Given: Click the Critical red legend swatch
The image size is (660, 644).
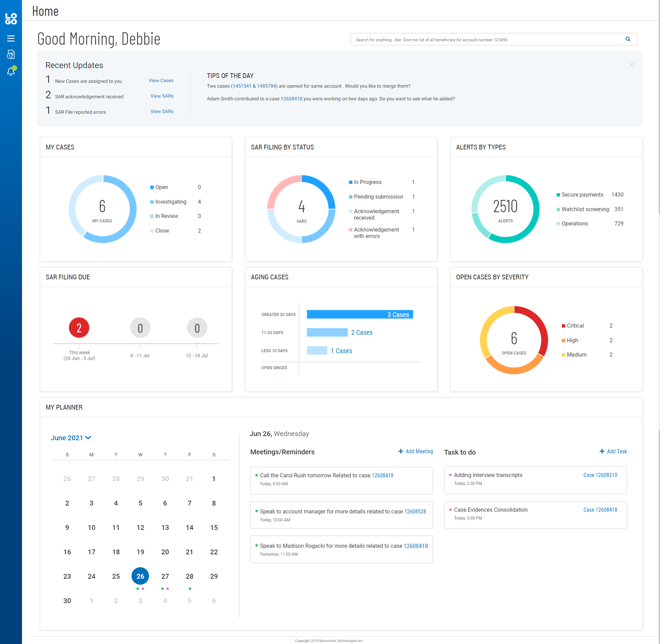Looking at the screenshot, I should [x=563, y=326].
